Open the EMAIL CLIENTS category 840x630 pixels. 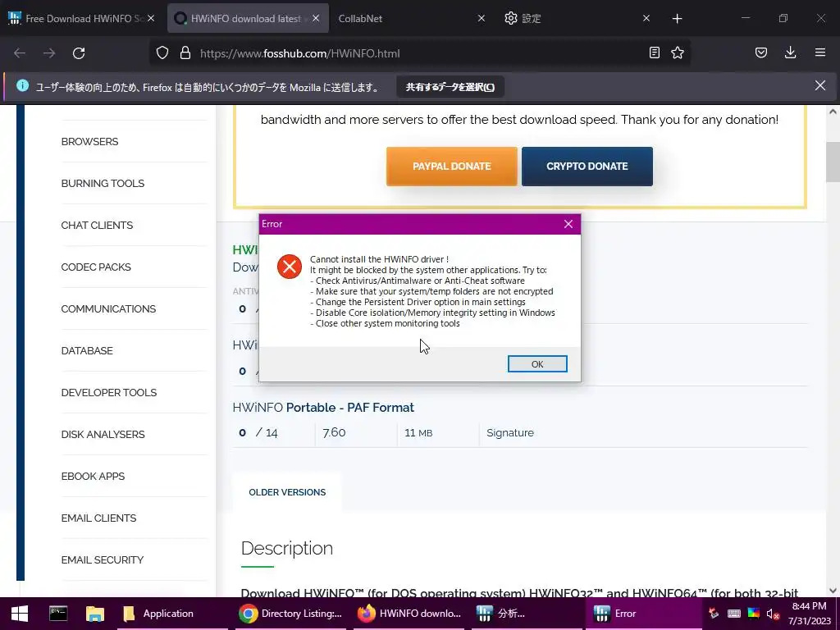[x=98, y=518]
